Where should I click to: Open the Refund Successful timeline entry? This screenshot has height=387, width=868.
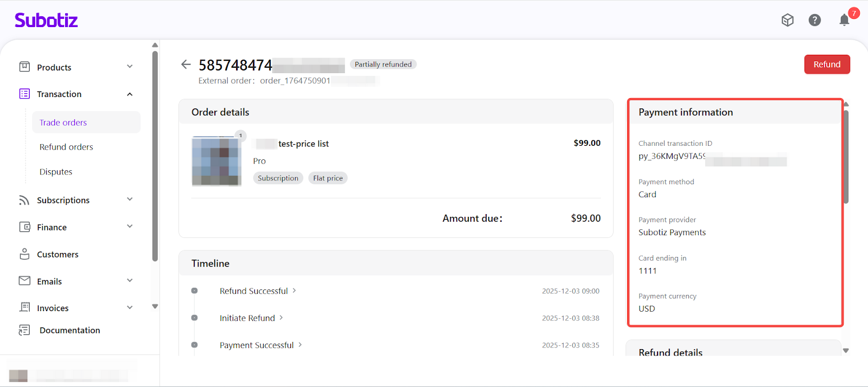(254, 291)
